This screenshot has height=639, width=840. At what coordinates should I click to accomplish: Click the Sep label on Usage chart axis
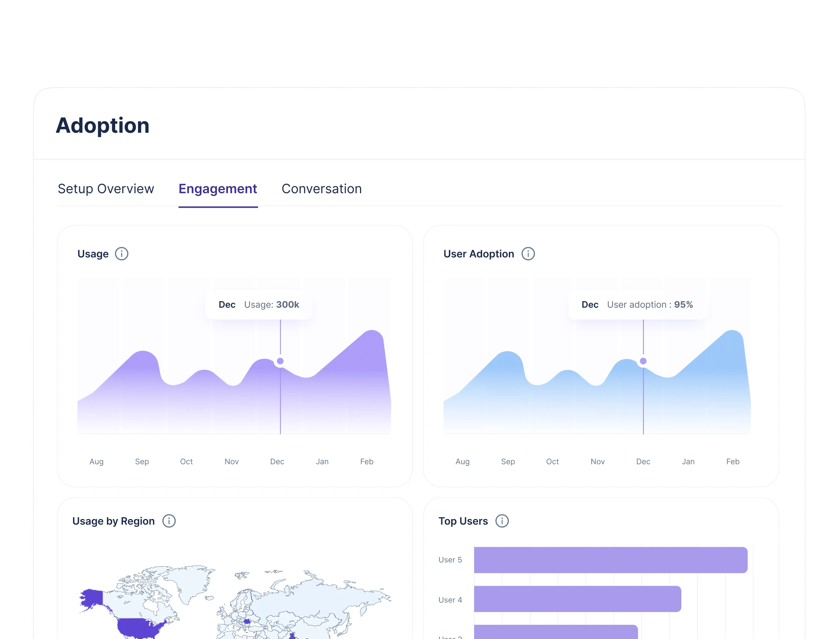(142, 462)
